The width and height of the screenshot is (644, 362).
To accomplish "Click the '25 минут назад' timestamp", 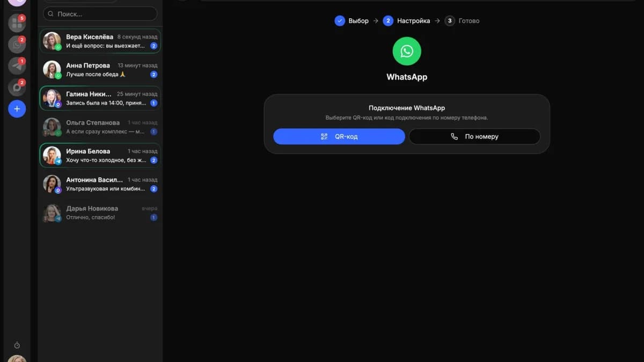I will pos(137,94).
